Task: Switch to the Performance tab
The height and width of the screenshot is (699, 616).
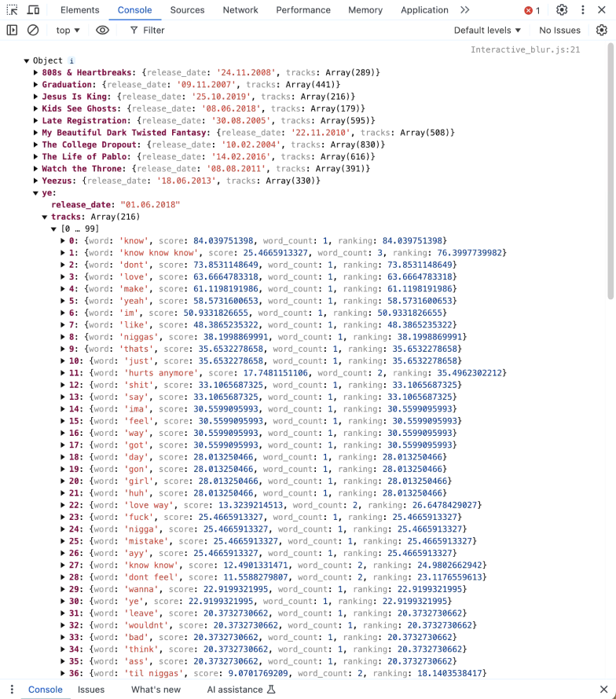Action: coord(303,9)
